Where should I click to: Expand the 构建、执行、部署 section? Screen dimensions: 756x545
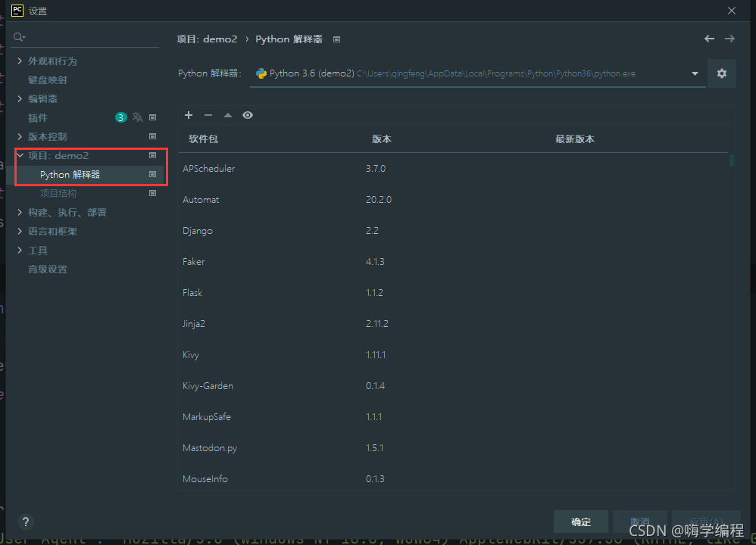tap(20, 212)
